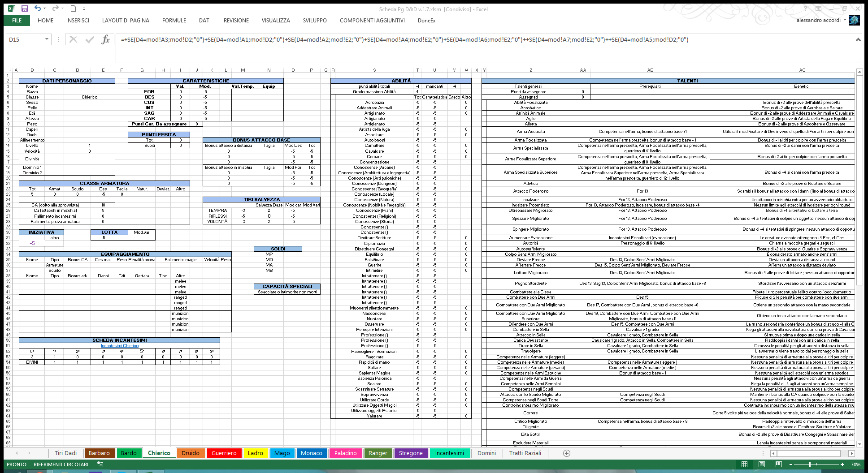
Task: Click the Undo arrow icon
Action: tap(38, 9)
